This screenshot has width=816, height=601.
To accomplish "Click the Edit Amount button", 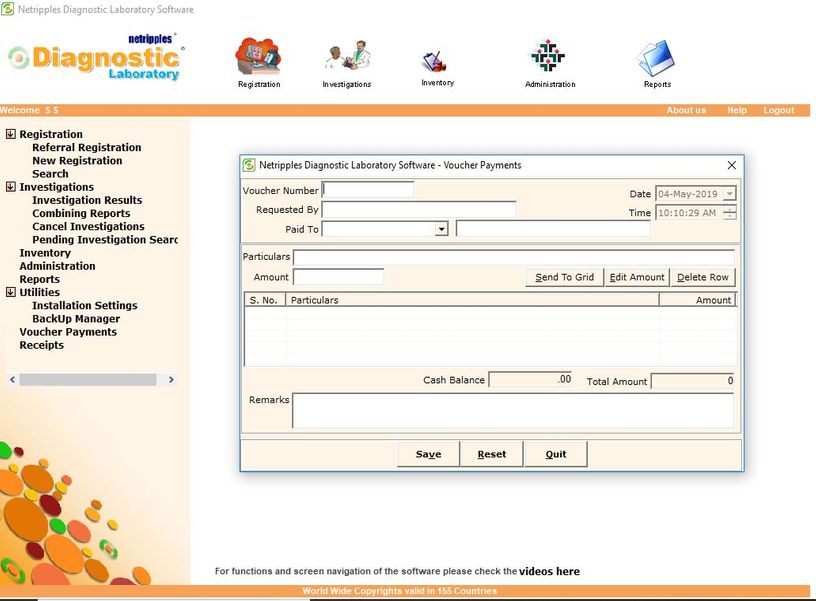I will tap(636, 277).
